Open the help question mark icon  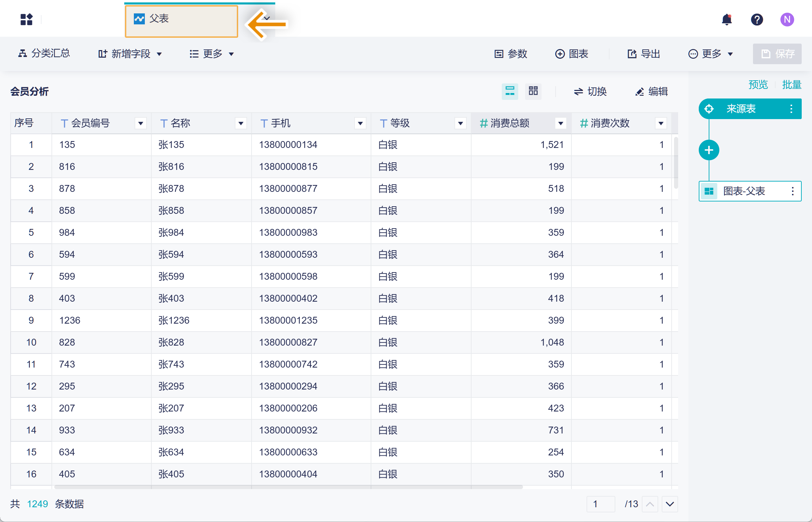pyautogui.click(x=757, y=20)
